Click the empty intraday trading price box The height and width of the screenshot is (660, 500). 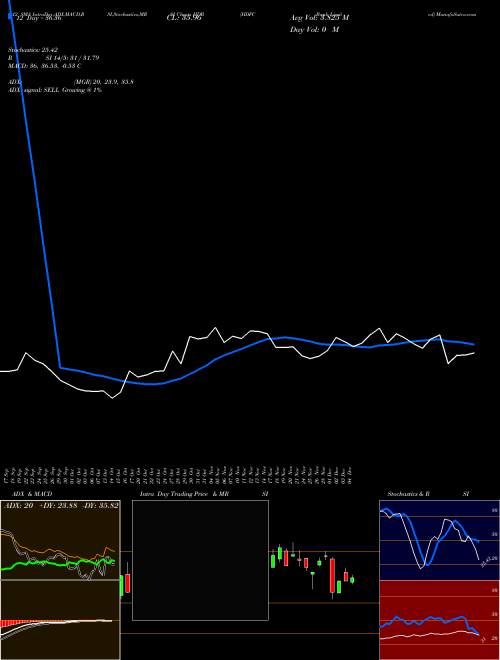pos(200,560)
